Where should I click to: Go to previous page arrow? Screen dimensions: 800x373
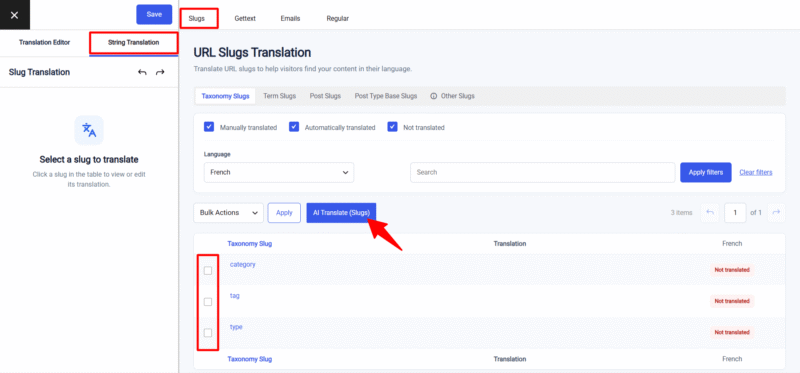point(710,213)
